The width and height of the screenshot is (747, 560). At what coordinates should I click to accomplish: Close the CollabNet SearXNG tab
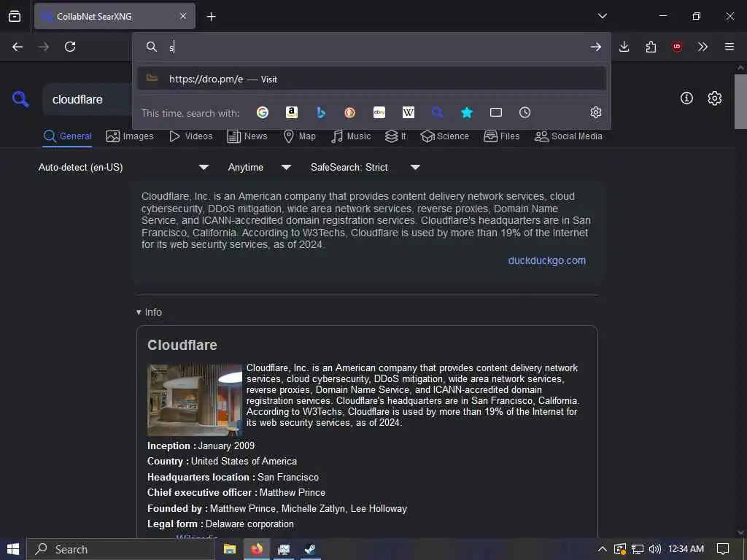[x=183, y=16]
